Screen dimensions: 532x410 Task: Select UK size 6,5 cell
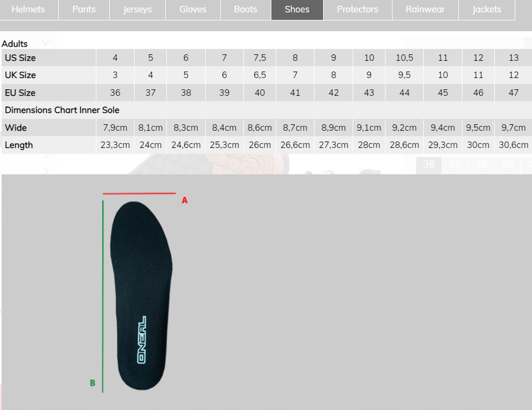[x=260, y=75]
